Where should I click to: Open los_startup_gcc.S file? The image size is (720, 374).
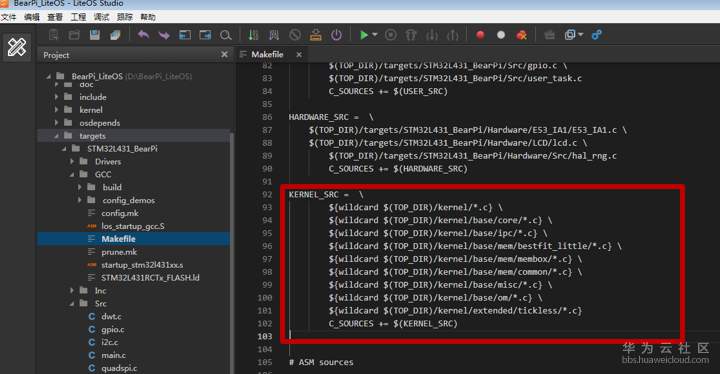tap(133, 226)
